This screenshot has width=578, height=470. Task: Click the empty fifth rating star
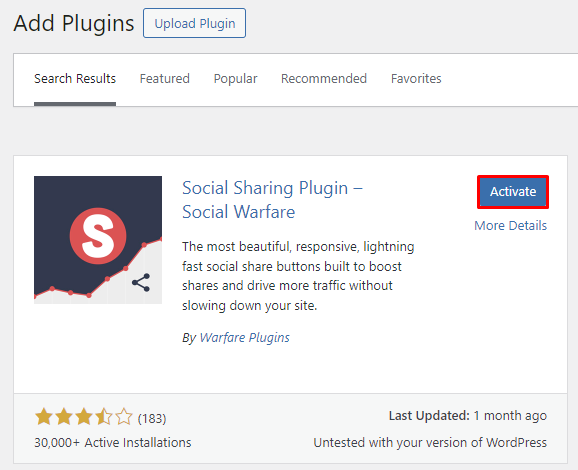[x=123, y=417]
